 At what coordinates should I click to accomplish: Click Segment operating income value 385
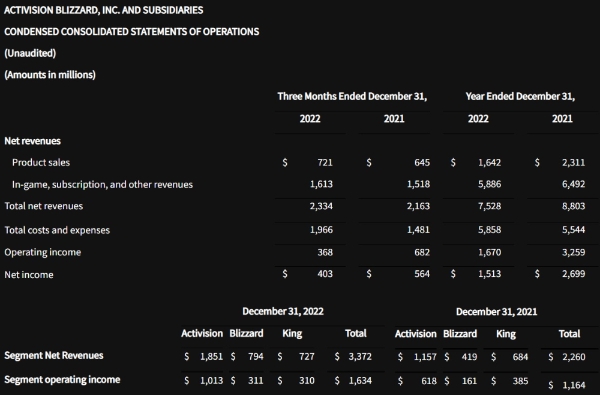(520, 381)
